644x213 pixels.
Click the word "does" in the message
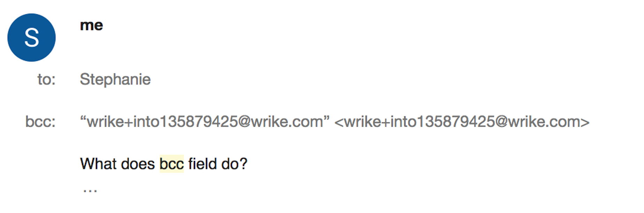(x=138, y=164)
